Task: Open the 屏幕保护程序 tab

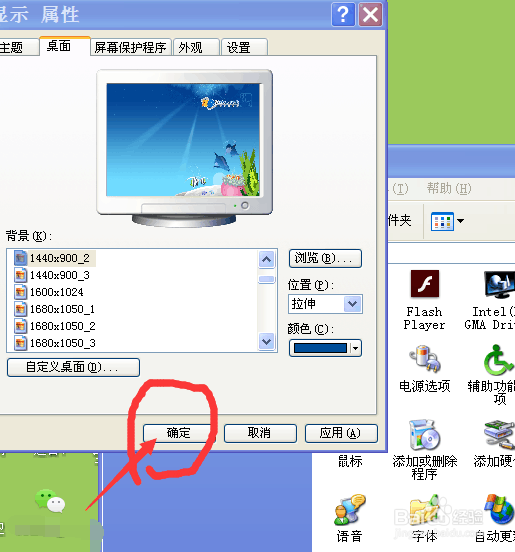Action: click(131, 47)
